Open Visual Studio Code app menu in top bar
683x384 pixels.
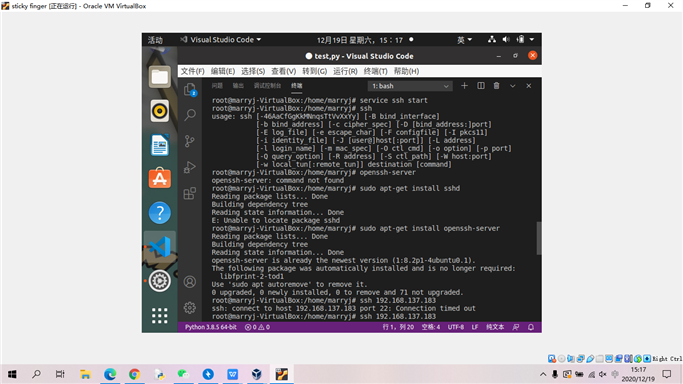(221, 40)
